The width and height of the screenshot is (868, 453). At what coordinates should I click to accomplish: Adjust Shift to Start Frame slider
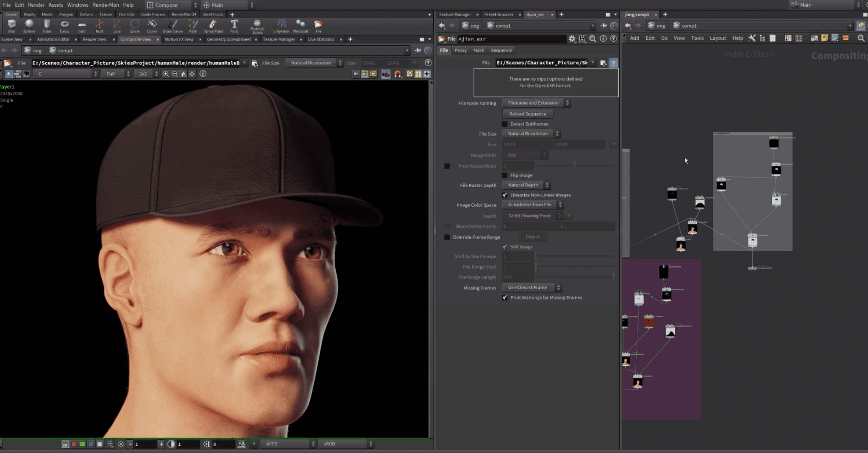tap(575, 257)
